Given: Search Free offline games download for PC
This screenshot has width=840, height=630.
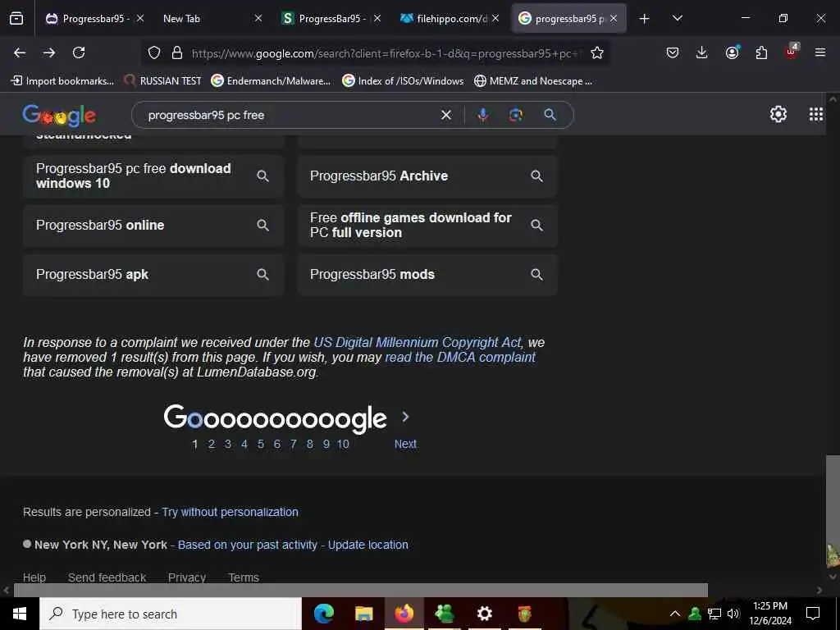Looking at the screenshot, I should 427,225.
